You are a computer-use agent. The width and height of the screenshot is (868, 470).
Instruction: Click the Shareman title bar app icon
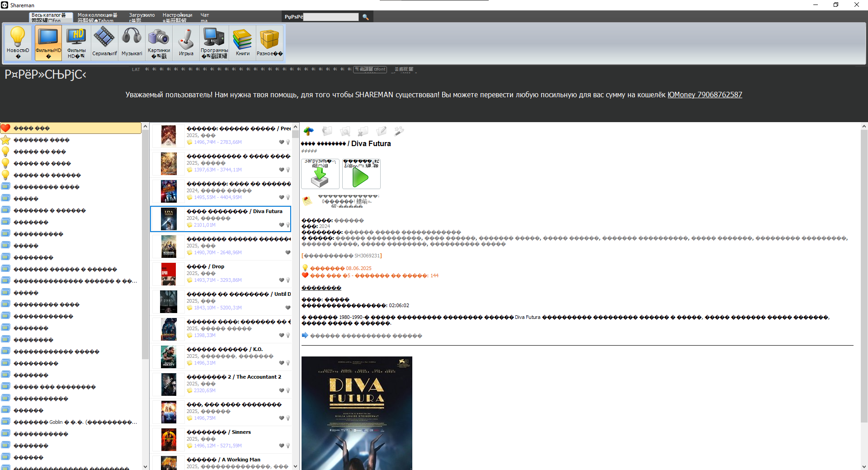point(5,5)
